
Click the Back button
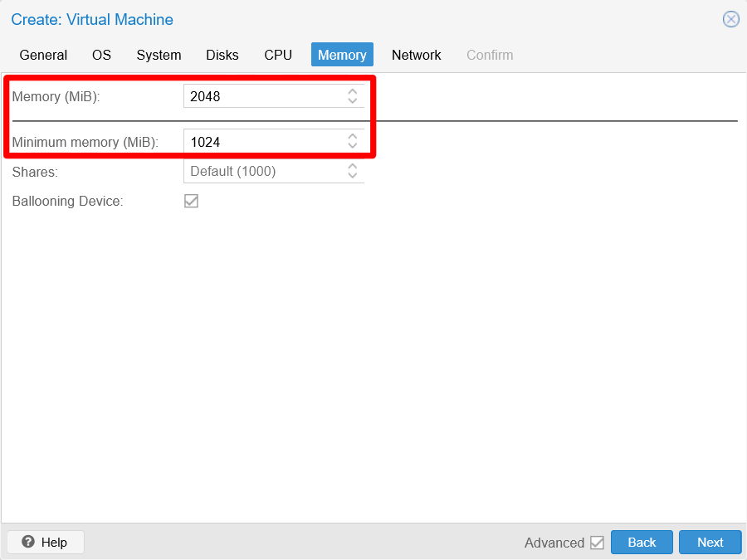(x=642, y=542)
